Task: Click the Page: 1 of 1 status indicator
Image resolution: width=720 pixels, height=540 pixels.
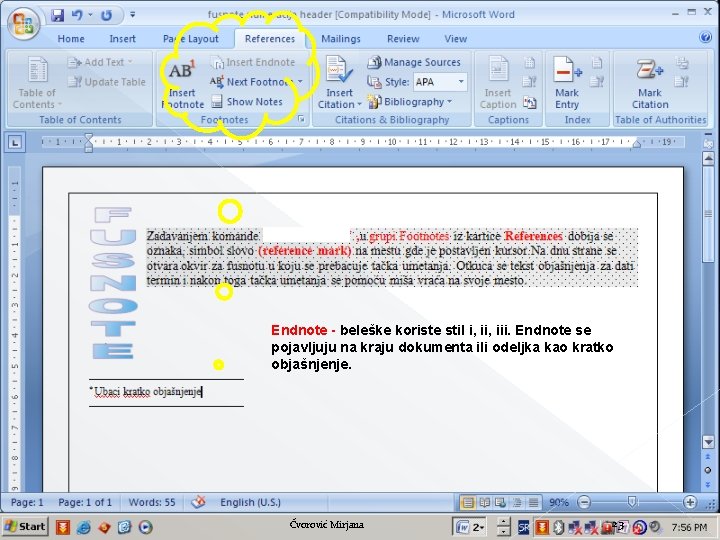Action: pyautogui.click(x=85, y=502)
